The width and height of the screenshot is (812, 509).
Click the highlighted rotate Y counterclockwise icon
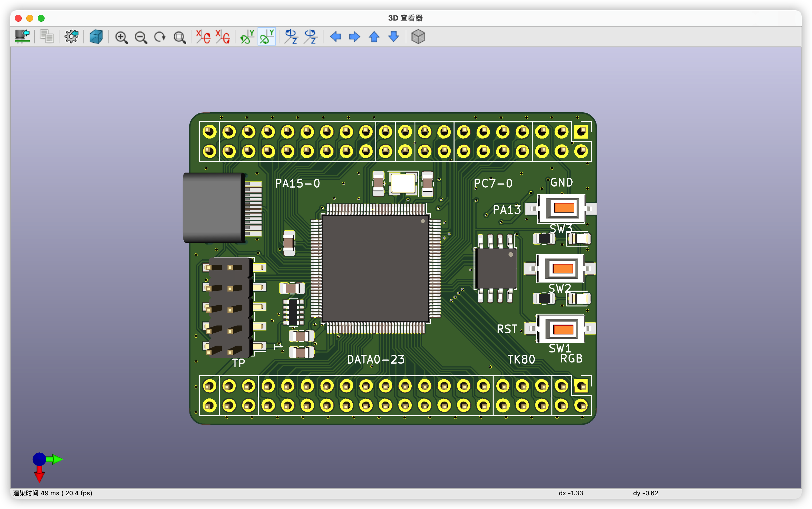tap(267, 36)
